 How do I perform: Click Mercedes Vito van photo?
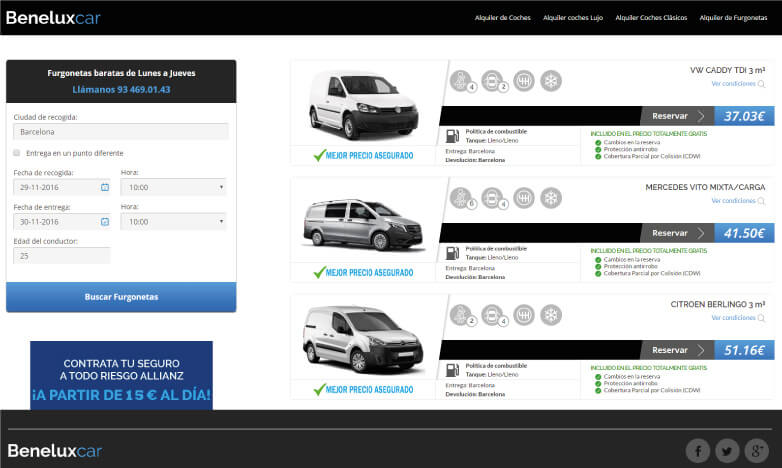point(364,224)
